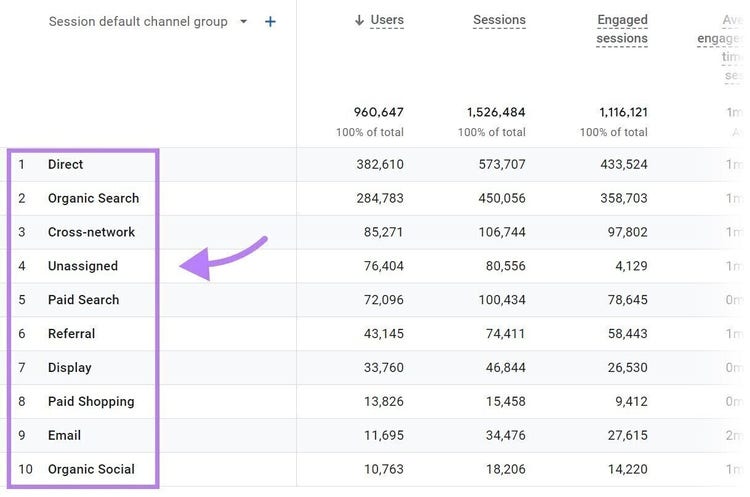This screenshot has width=750, height=497.
Task: Click Direct sessions value 573,707
Action: point(502,165)
